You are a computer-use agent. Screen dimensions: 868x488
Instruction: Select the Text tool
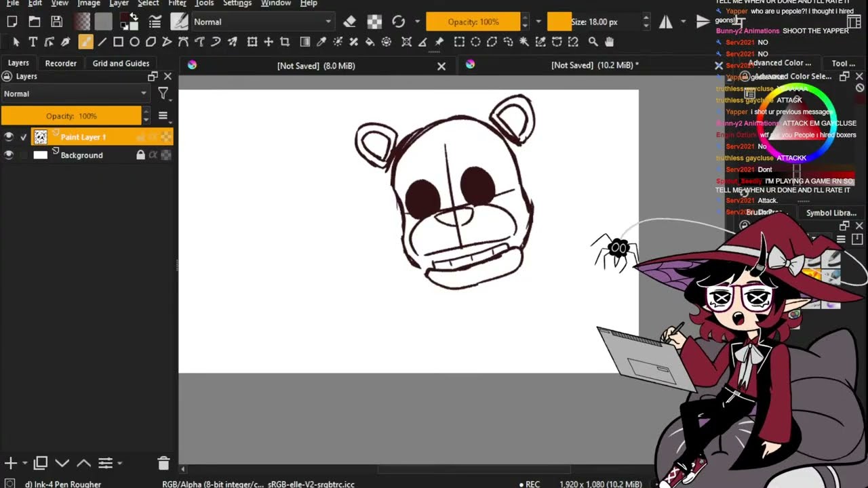pos(33,42)
